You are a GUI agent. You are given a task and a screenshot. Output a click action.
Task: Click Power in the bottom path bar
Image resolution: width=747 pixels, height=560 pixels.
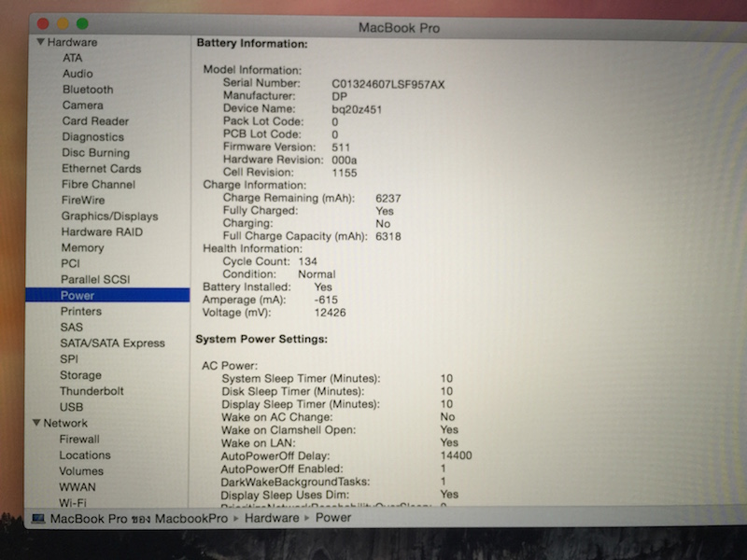click(333, 518)
